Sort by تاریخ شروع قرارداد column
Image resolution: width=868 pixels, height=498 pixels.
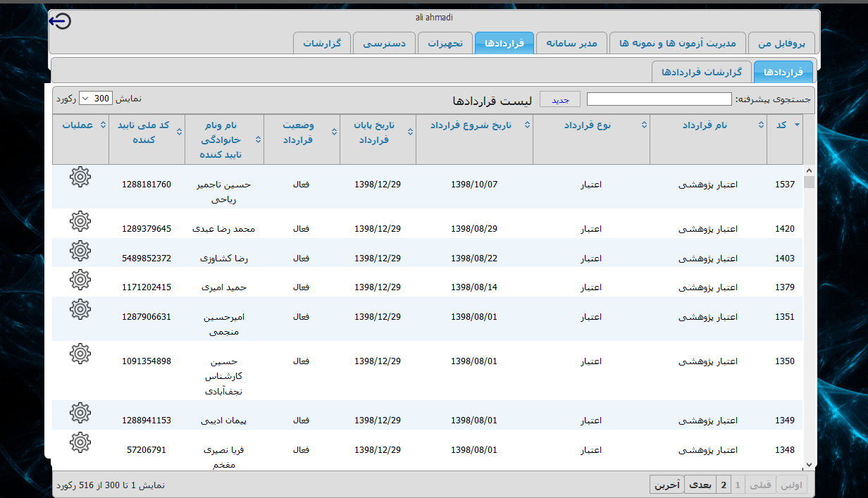(x=473, y=125)
